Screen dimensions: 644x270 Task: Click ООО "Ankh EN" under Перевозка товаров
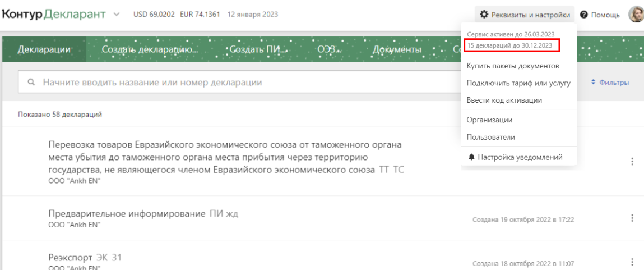75,181
